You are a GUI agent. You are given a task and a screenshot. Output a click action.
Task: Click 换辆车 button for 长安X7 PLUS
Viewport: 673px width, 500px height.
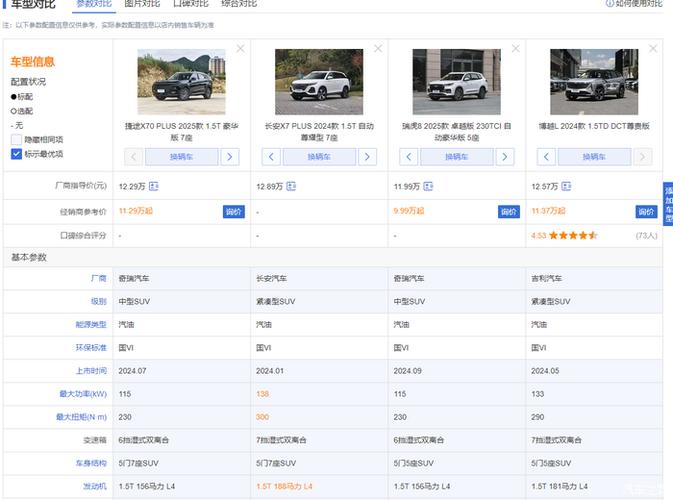point(319,157)
